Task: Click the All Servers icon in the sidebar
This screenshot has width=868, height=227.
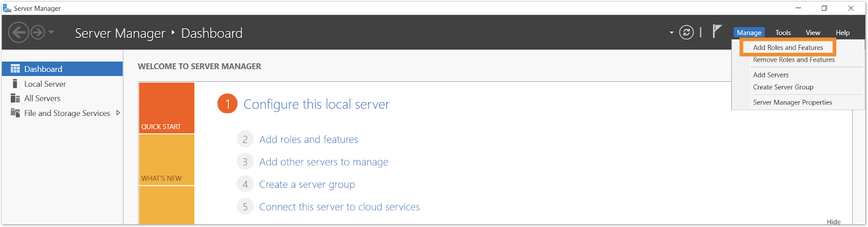Action: pyautogui.click(x=15, y=98)
